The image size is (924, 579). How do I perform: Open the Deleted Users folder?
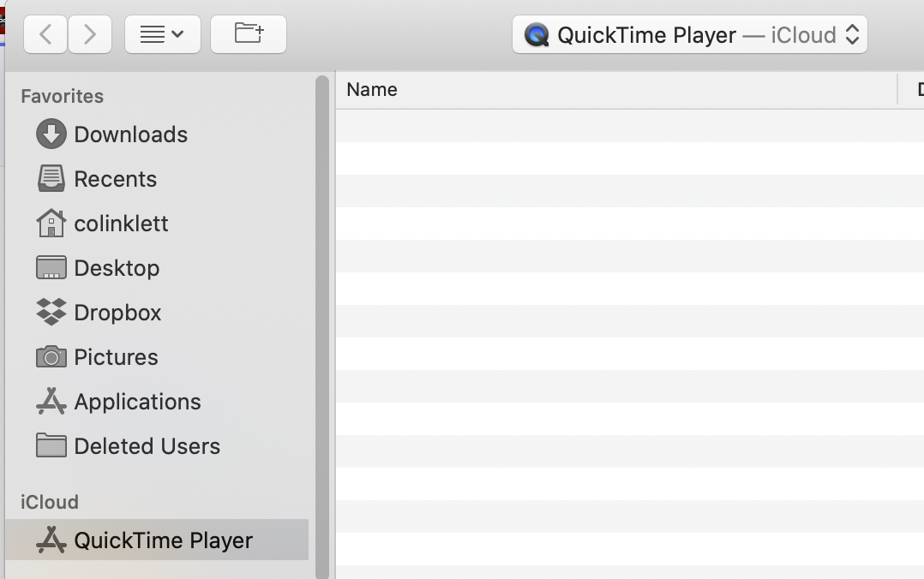147,446
